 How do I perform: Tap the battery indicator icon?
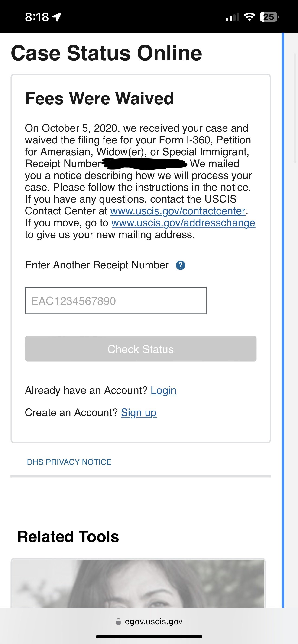pyautogui.click(x=269, y=17)
